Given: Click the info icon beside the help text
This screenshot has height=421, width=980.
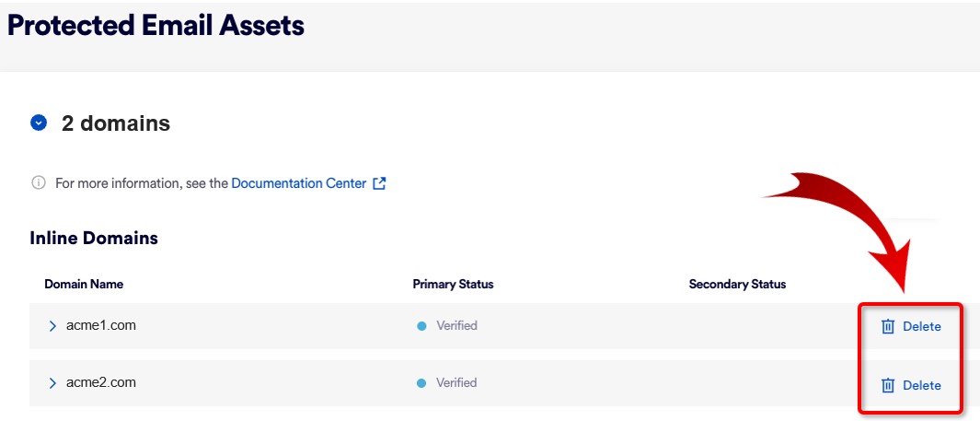Looking at the screenshot, I should (x=39, y=183).
